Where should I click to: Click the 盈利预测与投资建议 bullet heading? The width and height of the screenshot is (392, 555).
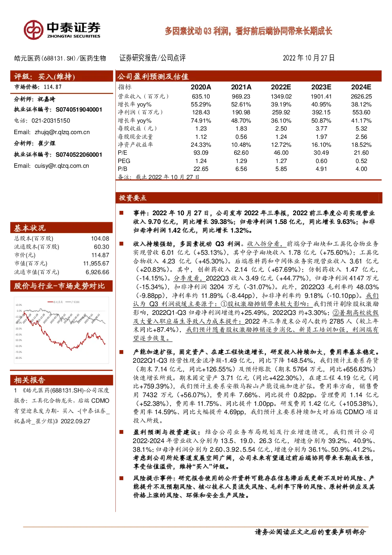click(166, 432)
